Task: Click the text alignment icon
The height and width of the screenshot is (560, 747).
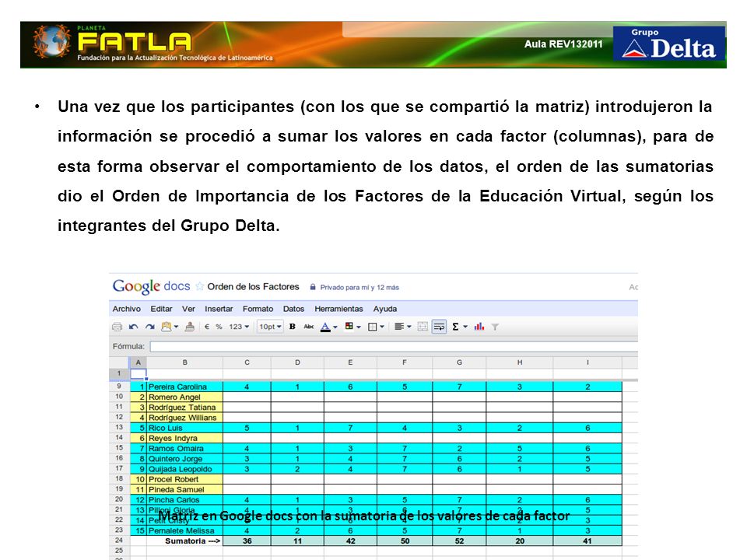Action: click(x=399, y=327)
